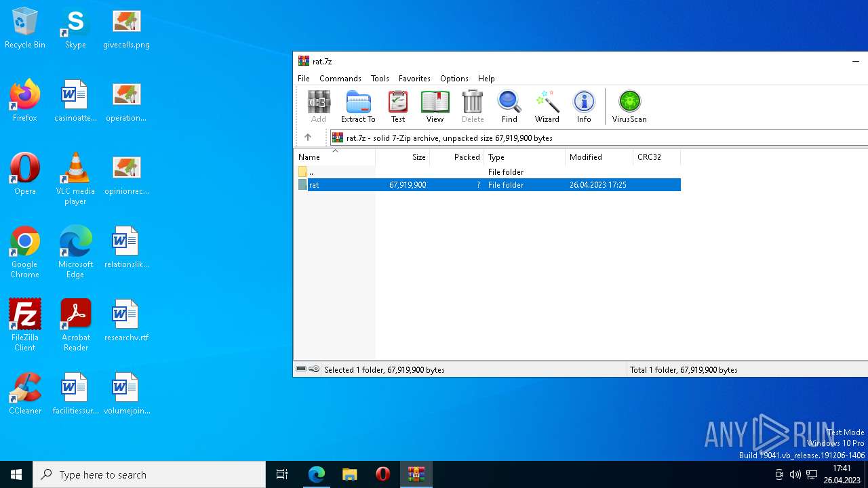Click the drive icon in status bar
868x488 pixels.
point(301,369)
